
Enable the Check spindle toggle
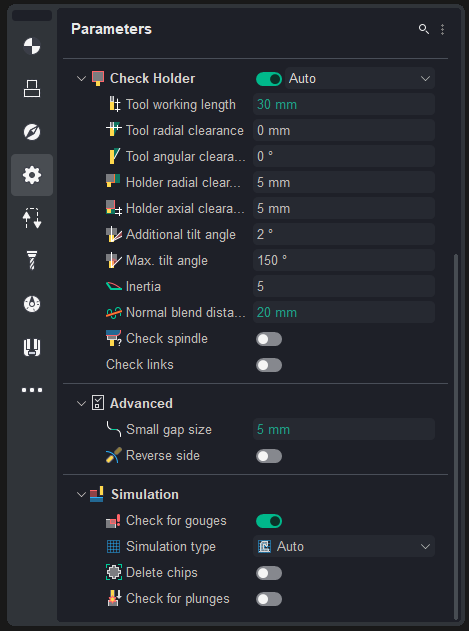pyautogui.click(x=269, y=339)
